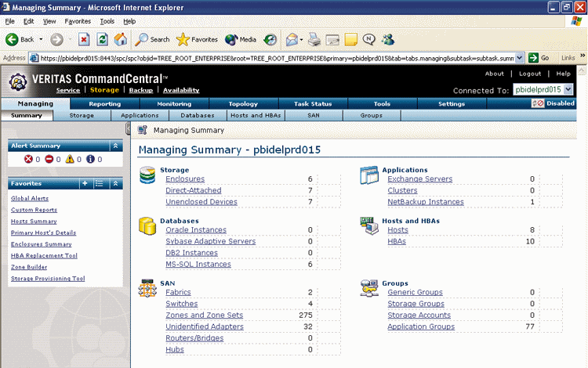Click the Logout link

click(530, 74)
